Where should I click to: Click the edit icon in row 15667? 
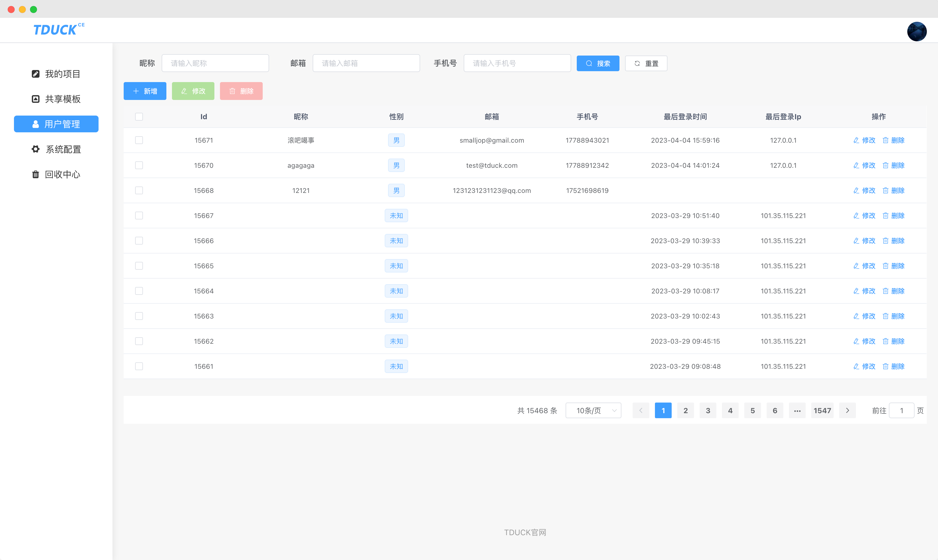point(856,216)
